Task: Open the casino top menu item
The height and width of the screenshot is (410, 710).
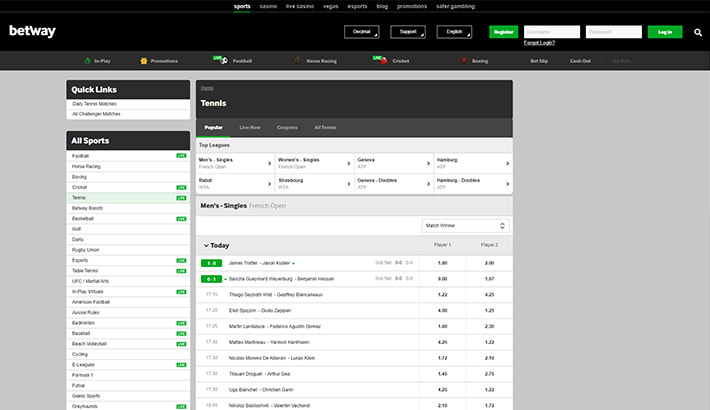Action: coord(268,6)
